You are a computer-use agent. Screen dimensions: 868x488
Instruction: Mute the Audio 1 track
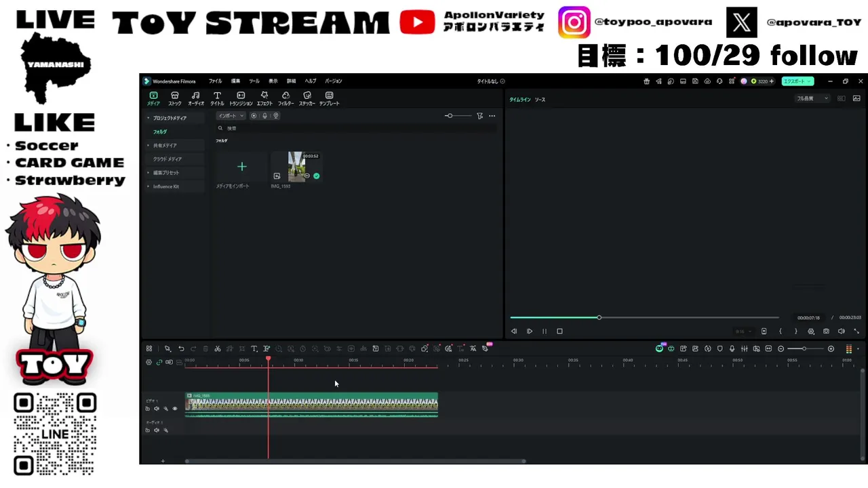click(x=157, y=430)
